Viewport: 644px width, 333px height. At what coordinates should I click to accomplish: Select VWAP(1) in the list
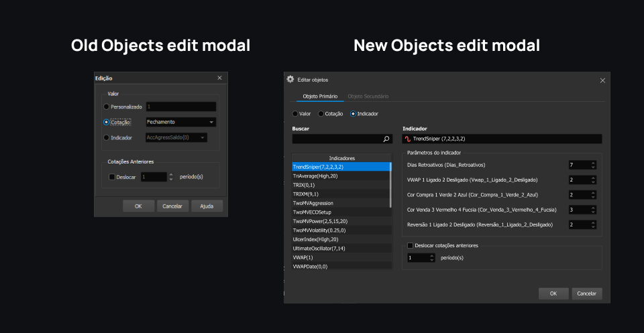click(x=341, y=257)
